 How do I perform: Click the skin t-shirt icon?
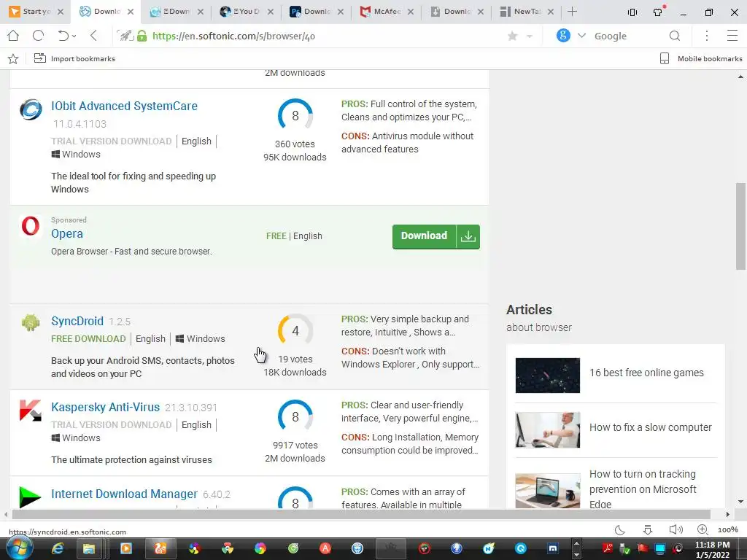(659, 12)
